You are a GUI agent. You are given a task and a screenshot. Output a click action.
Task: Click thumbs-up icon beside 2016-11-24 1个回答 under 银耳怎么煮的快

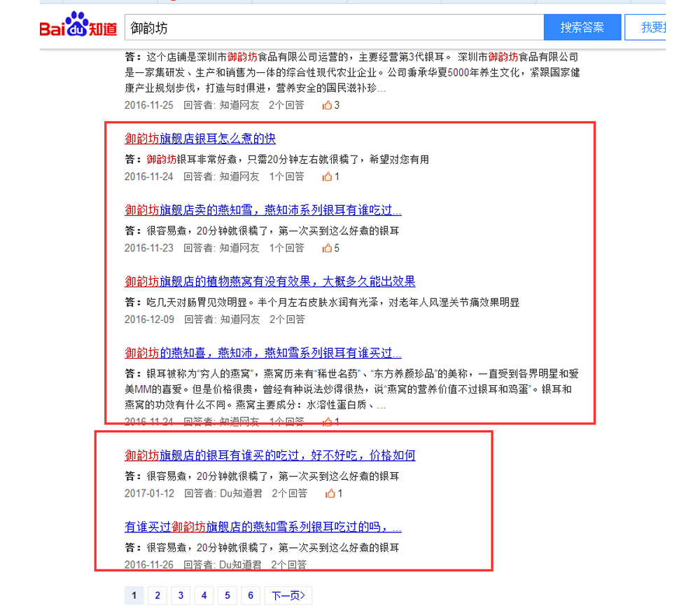click(327, 177)
